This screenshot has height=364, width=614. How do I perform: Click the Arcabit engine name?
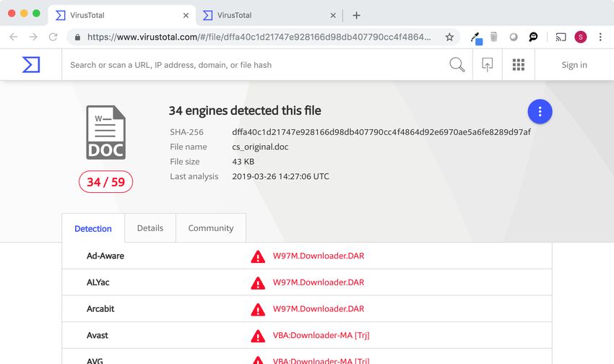[100, 308]
